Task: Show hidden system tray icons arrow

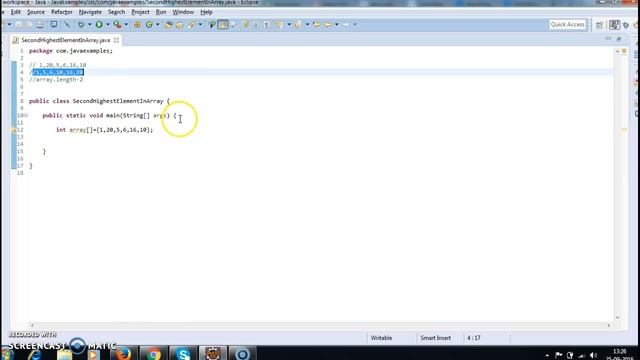Action: [547, 356]
